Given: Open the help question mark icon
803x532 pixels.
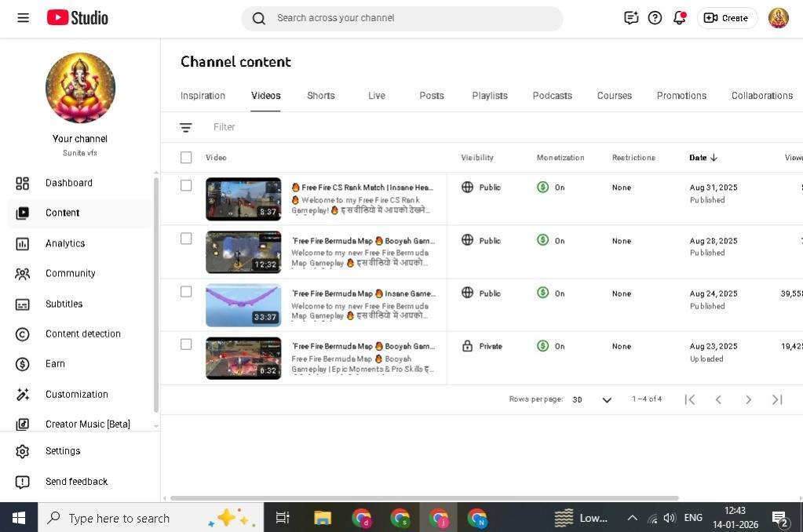Looking at the screenshot, I should coord(655,17).
